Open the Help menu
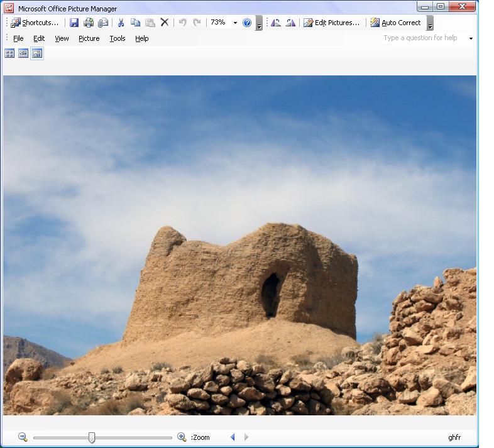494x448 pixels. pos(142,38)
